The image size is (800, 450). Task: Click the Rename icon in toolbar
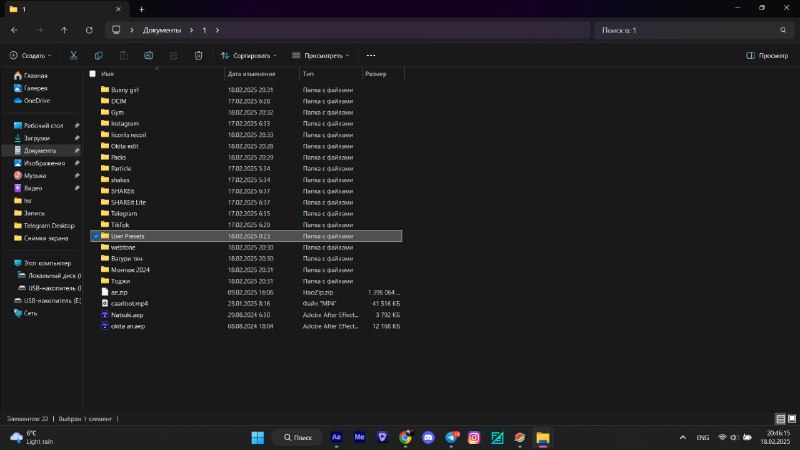pyautogui.click(x=148, y=56)
